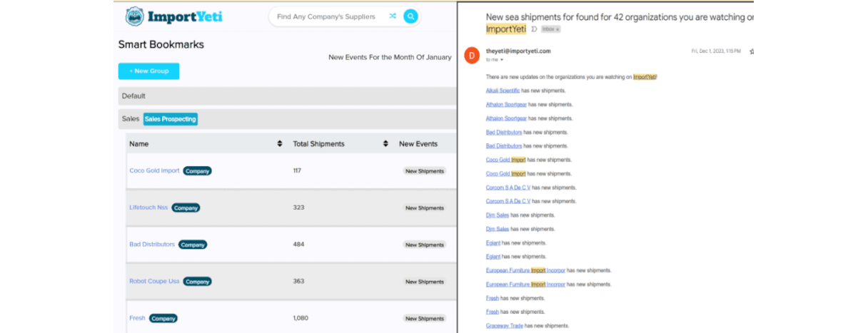Open Alkali Scientific link in email
This screenshot has height=333, width=868.
click(x=503, y=91)
